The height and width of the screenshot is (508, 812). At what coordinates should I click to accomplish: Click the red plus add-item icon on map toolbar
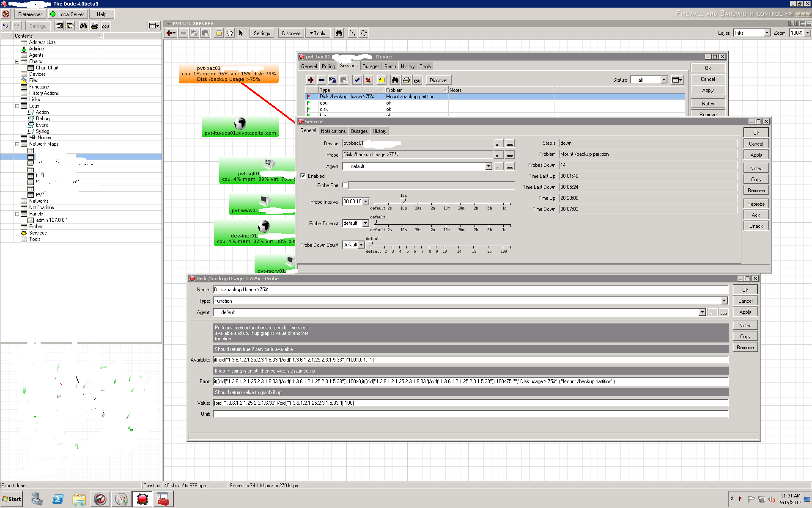[171, 33]
